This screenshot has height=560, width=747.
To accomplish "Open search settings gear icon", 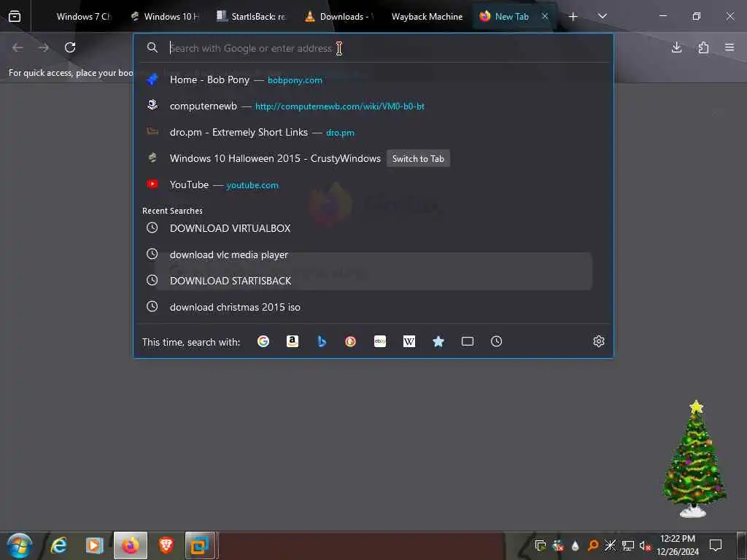I will (599, 341).
